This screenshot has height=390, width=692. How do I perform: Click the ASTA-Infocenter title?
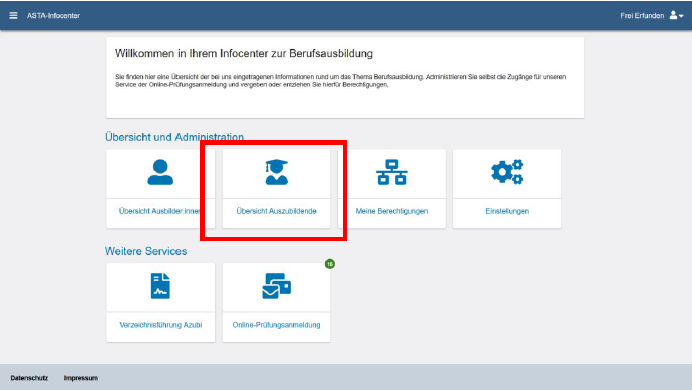point(53,15)
